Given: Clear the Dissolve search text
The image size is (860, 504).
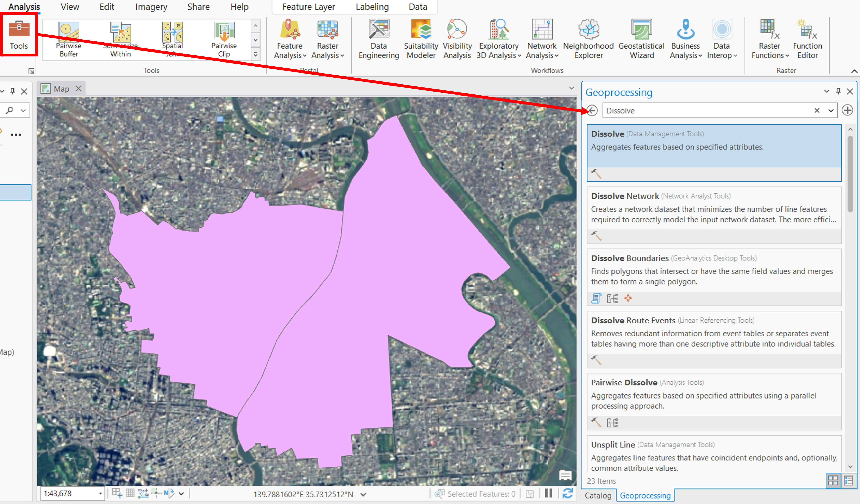Looking at the screenshot, I should pyautogui.click(x=817, y=111).
